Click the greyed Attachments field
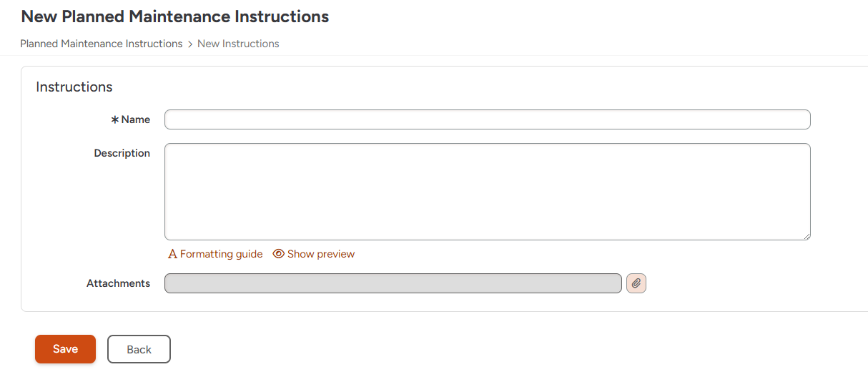 pos(393,283)
